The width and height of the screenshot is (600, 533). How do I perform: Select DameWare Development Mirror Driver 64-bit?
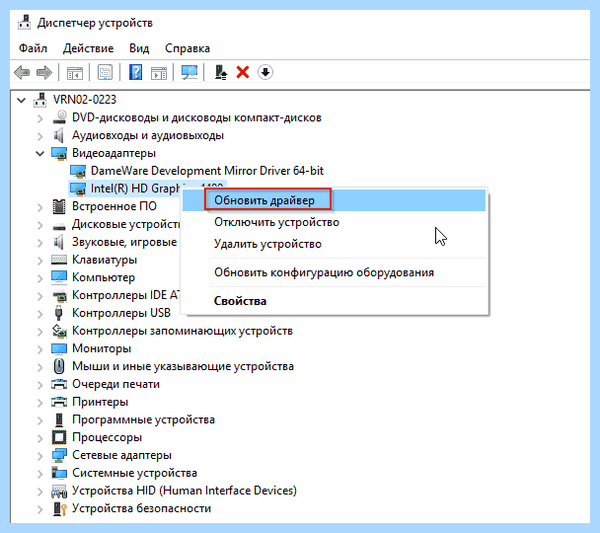(x=207, y=171)
